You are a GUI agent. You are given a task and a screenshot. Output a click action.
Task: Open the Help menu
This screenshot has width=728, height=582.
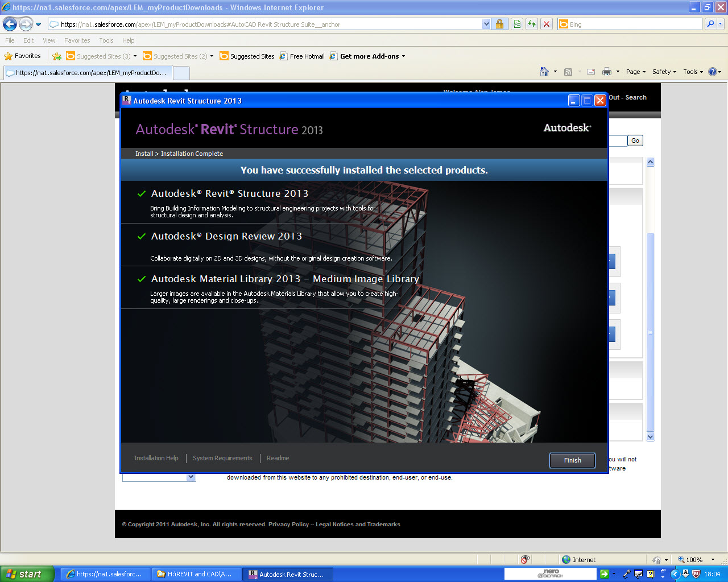[x=128, y=40]
